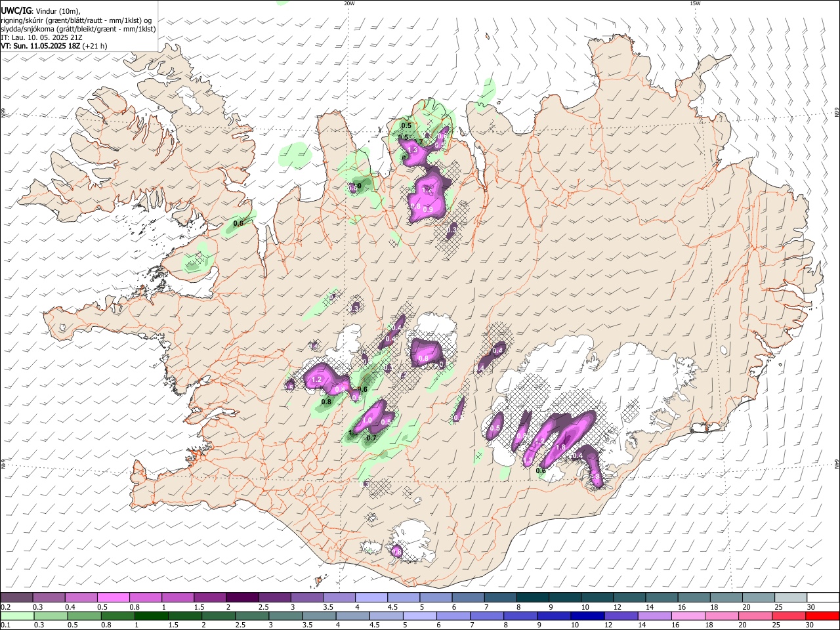Click the pale green 0.1 swatch in bottom legend row
The height and width of the screenshot is (630, 840).
click(x=17, y=616)
